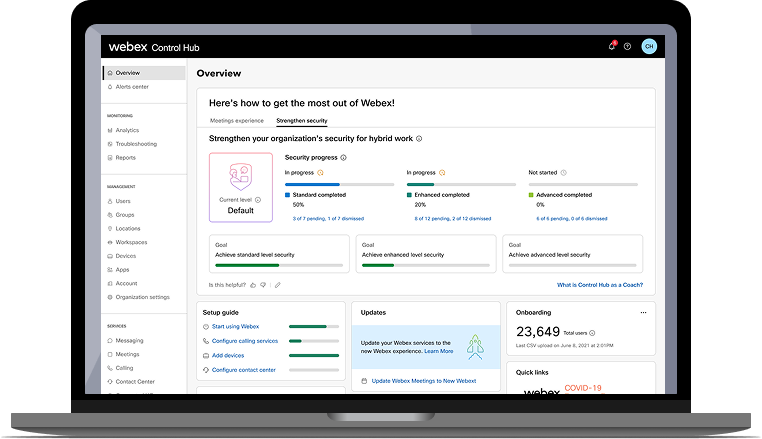Open Organization settings in the sidebar
The image size is (762, 439).
pyautogui.click(x=144, y=297)
